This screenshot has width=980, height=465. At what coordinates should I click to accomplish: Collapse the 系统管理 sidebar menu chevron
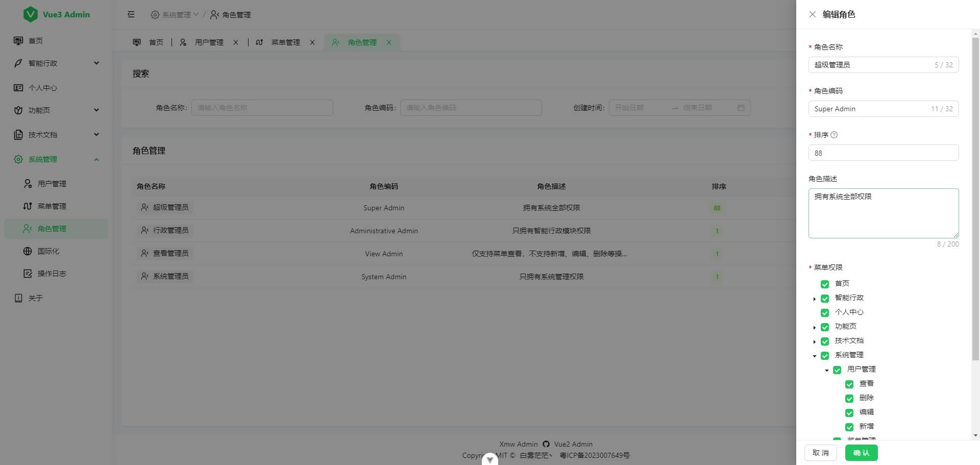(x=96, y=159)
